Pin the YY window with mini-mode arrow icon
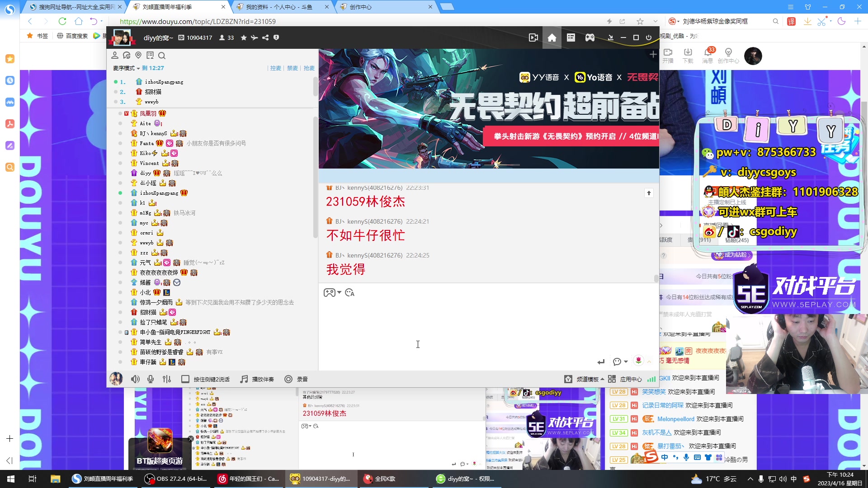 (610, 38)
